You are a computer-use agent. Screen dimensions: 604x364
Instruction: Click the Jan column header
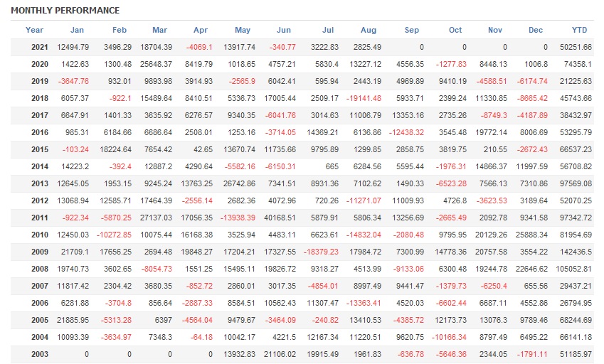(77, 30)
